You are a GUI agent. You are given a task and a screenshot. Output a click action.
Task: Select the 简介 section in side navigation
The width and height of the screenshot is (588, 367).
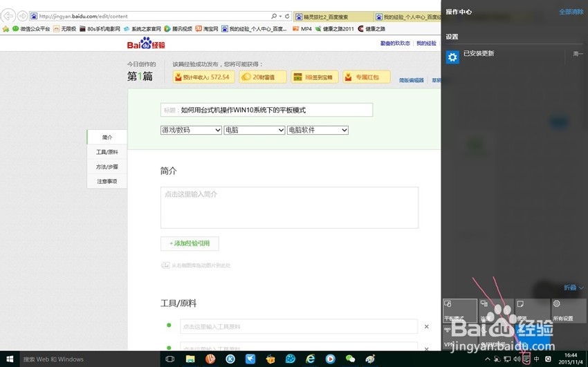(x=107, y=137)
